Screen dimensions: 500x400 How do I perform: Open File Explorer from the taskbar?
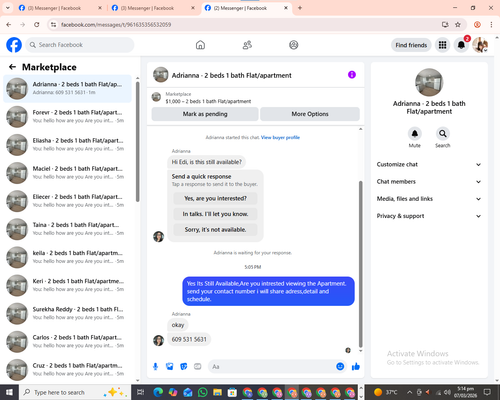(217, 392)
